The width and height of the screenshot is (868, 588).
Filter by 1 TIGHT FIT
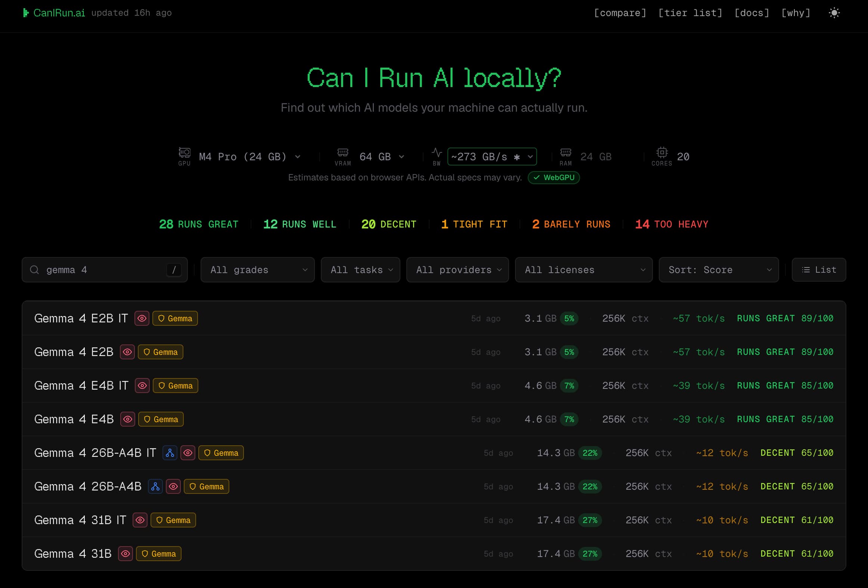click(474, 224)
